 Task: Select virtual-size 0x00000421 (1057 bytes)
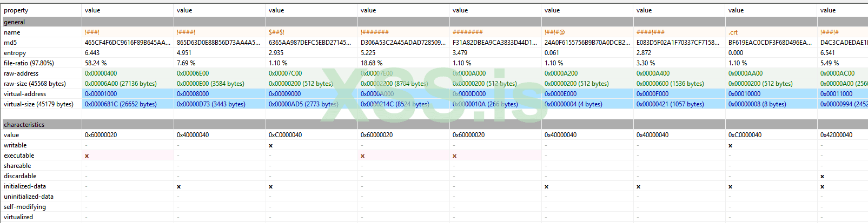(x=670, y=104)
